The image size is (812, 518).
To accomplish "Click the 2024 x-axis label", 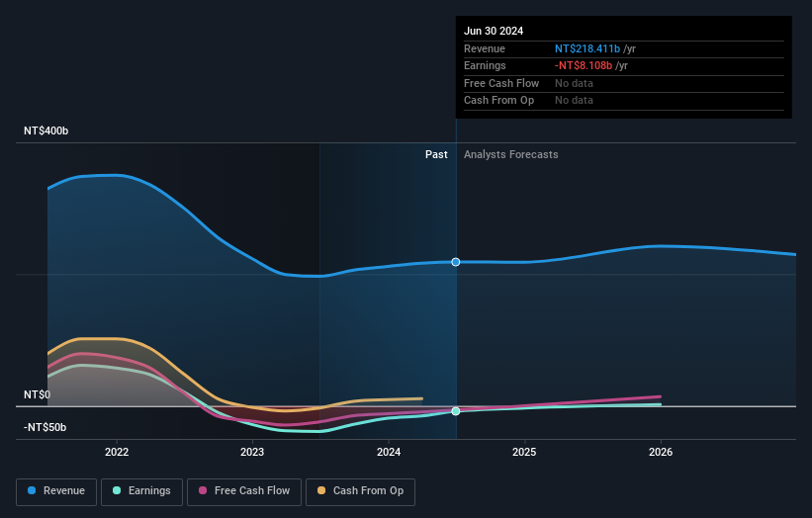I will [389, 452].
